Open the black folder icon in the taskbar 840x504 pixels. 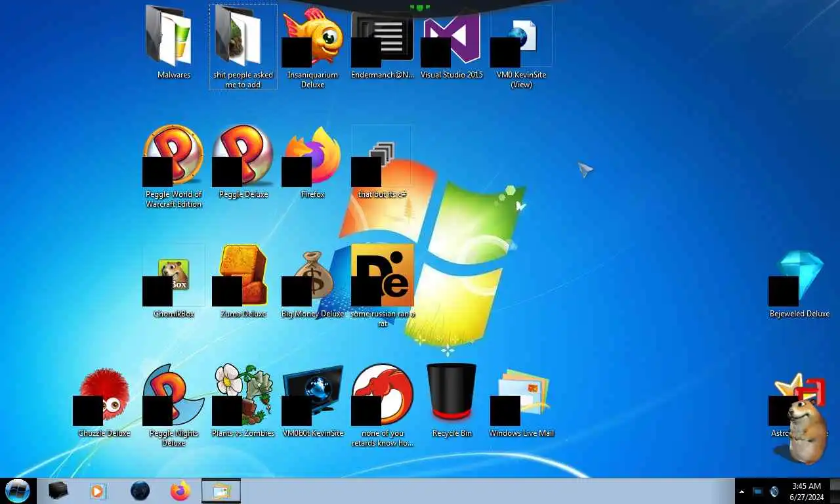coord(58,490)
